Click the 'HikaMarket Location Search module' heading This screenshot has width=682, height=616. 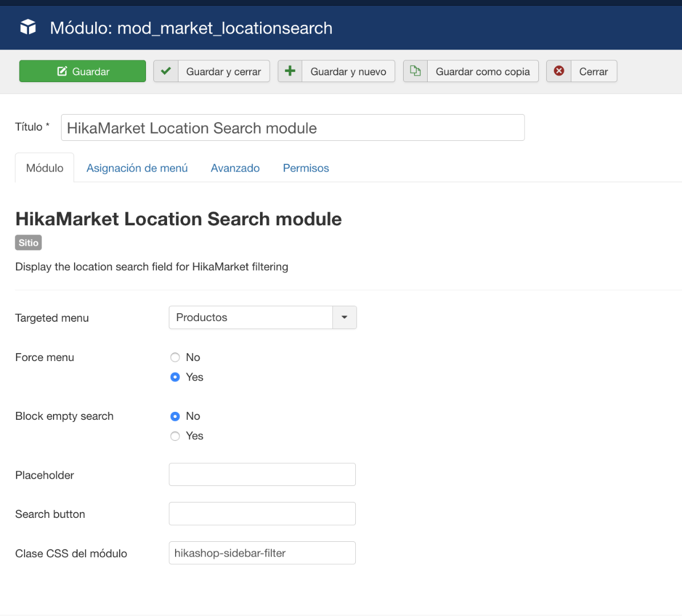[x=178, y=219]
